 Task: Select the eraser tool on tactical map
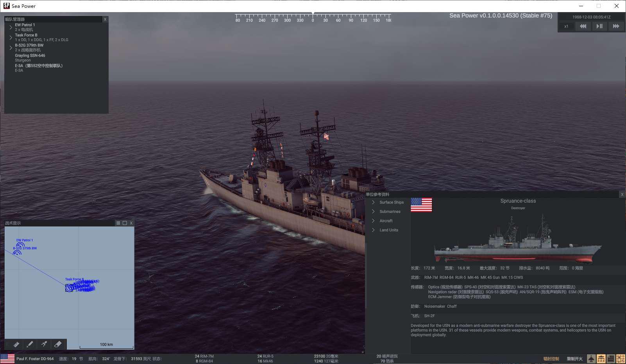pos(58,344)
